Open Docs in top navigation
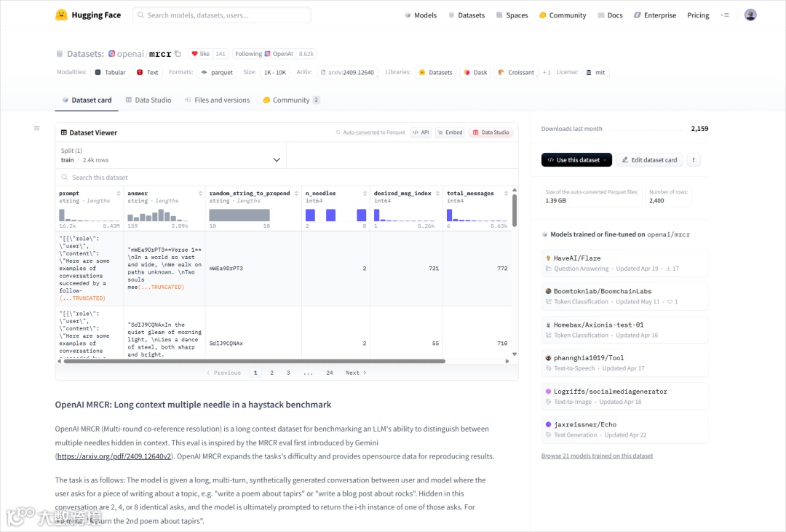786x532 pixels. [610, 15]
